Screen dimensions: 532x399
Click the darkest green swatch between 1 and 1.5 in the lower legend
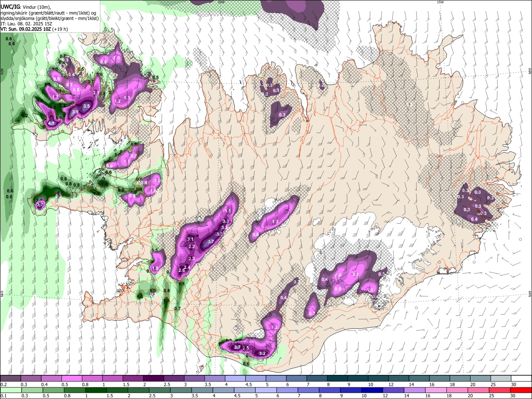tap(96, 390)
